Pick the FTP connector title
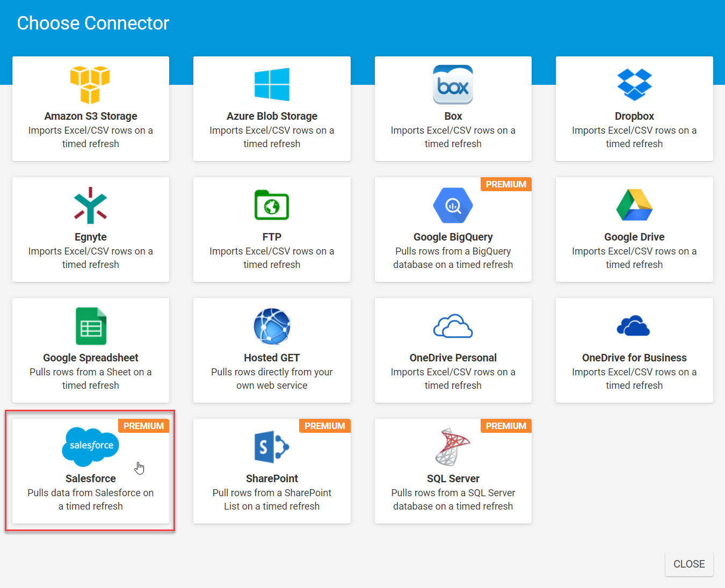 (272, 237)
